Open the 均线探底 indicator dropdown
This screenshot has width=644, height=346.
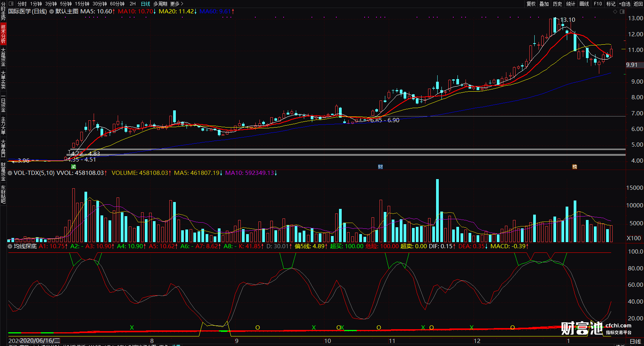(10, 246)
